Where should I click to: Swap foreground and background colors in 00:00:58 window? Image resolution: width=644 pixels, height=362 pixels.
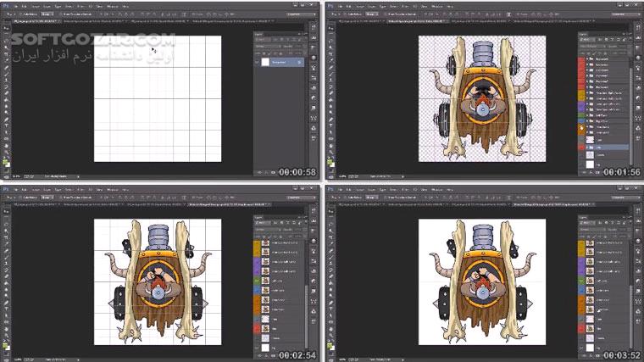[x=8, y=159]
